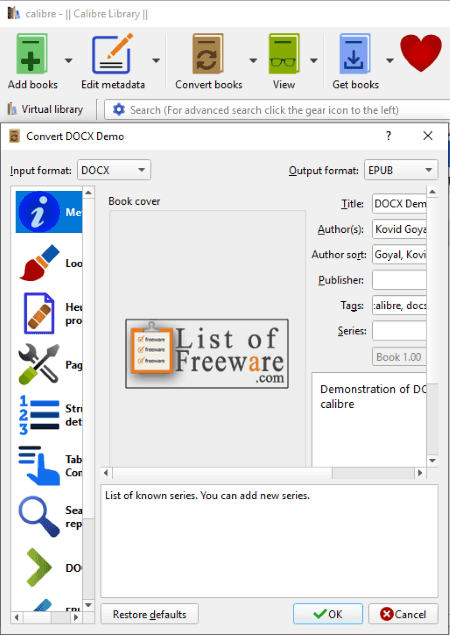The height and width of the screenshot is (635, 450).
Task: Confirm conversion with the OK button
Action: [x=328, y=614]
